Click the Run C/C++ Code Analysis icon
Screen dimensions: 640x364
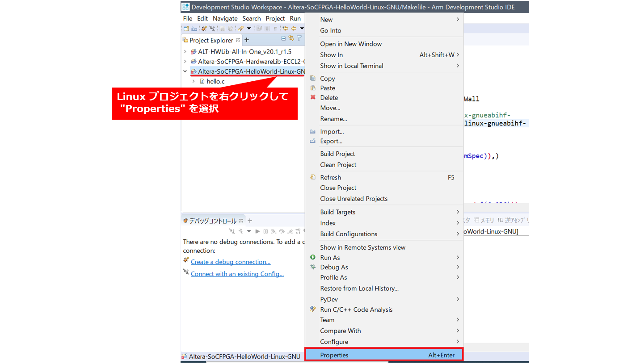point(313,309)
